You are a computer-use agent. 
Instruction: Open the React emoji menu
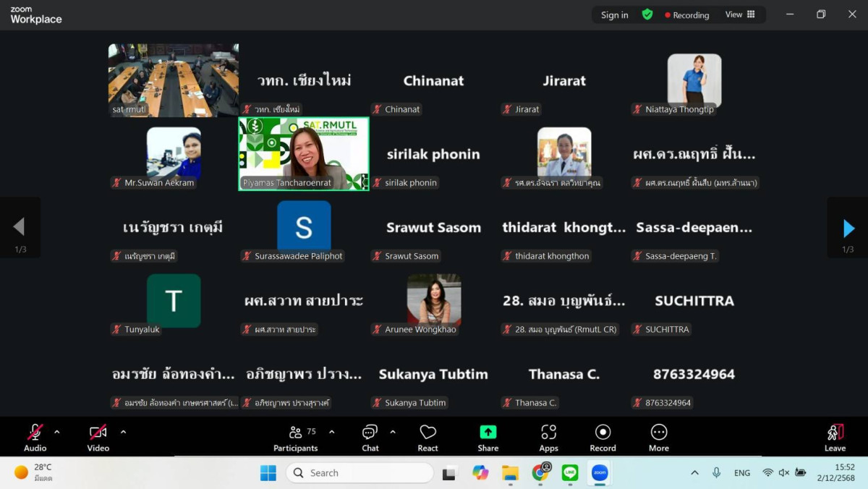[427, 438]
